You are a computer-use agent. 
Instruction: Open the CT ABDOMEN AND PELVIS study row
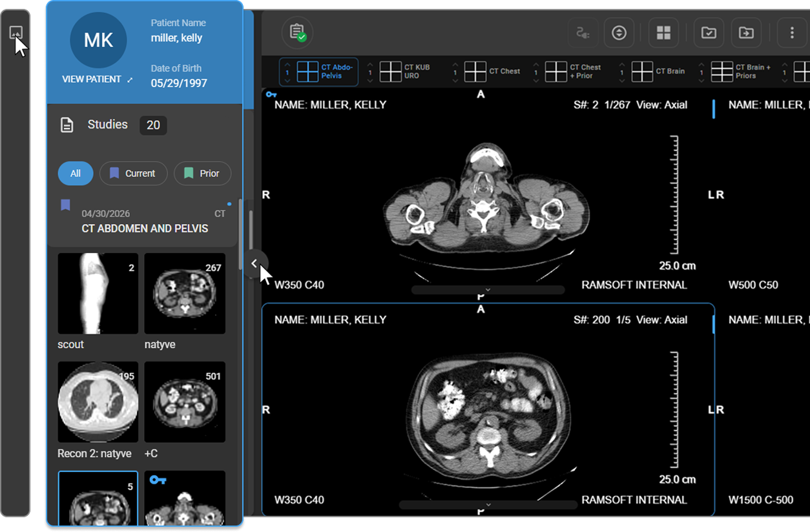[x=142, y=221]
